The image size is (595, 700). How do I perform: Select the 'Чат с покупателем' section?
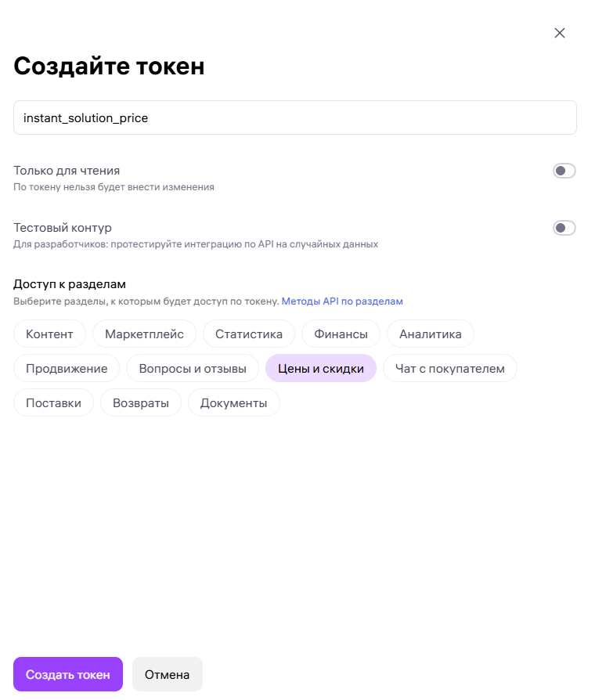(449, 368)
